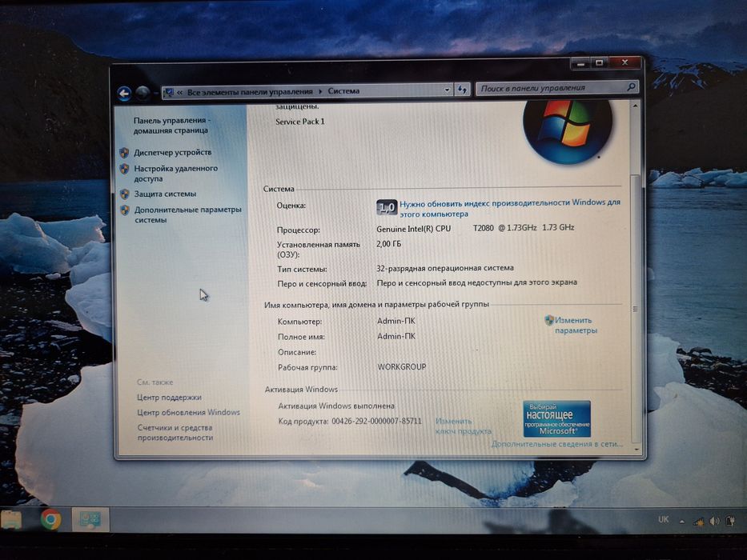747x560 pixels.
Task: Open 'Счетчики и средства производительности' link
Action: click(175, 432)
